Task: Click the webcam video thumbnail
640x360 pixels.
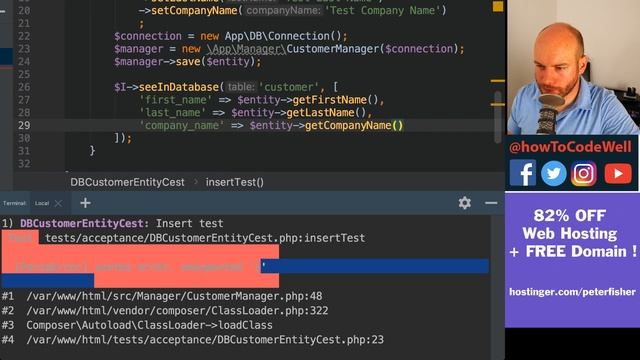Action: [x=573, y=67]
